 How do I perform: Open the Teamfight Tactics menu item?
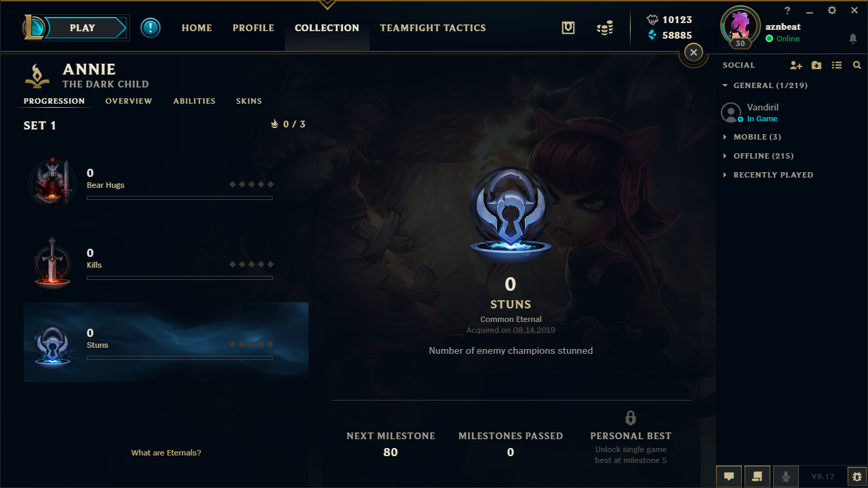click(433, 28)
